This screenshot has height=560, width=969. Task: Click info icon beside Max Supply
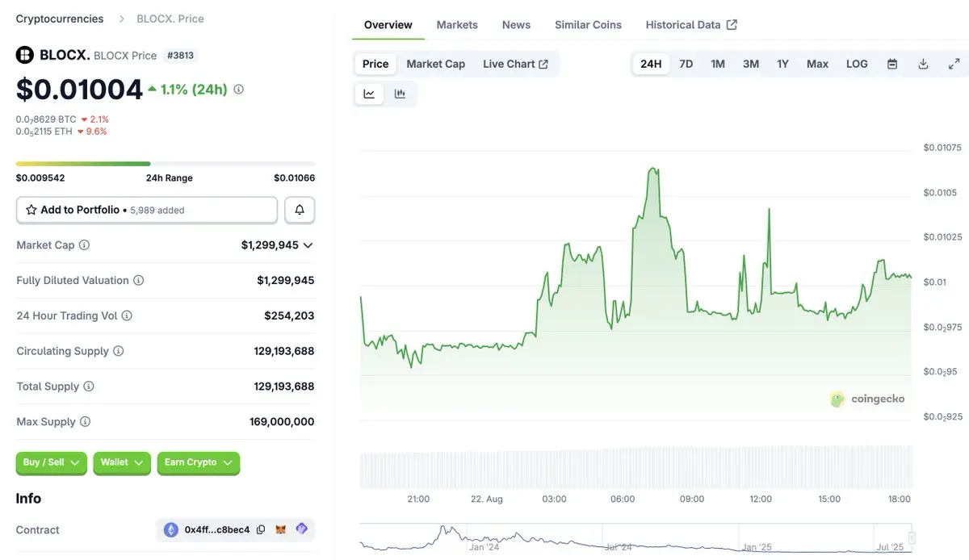tap(85, 421)
